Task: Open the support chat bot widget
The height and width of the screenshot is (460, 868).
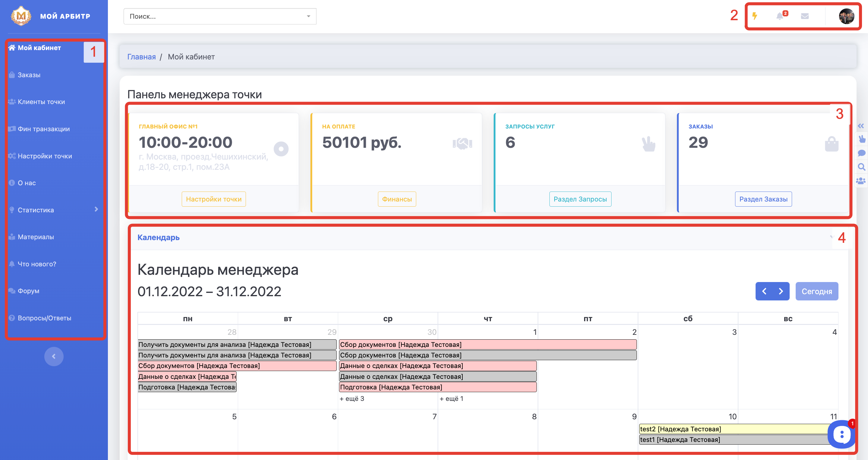Action: 841,434
